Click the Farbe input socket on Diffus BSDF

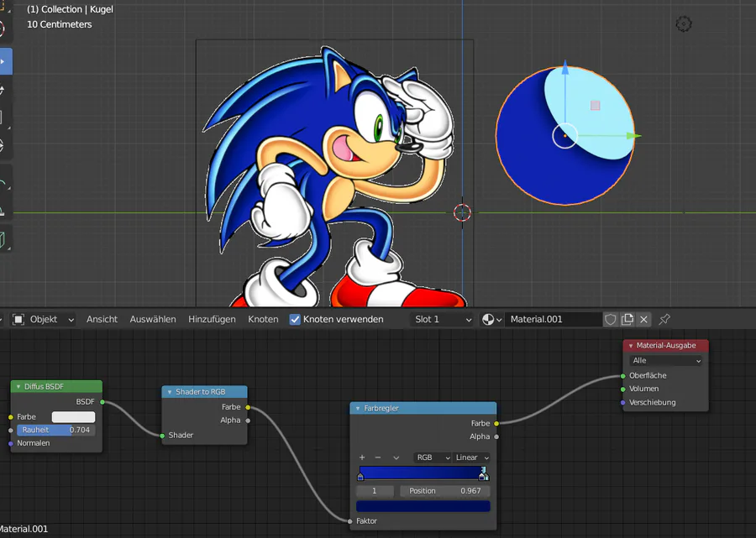click(x=11, y=417)
